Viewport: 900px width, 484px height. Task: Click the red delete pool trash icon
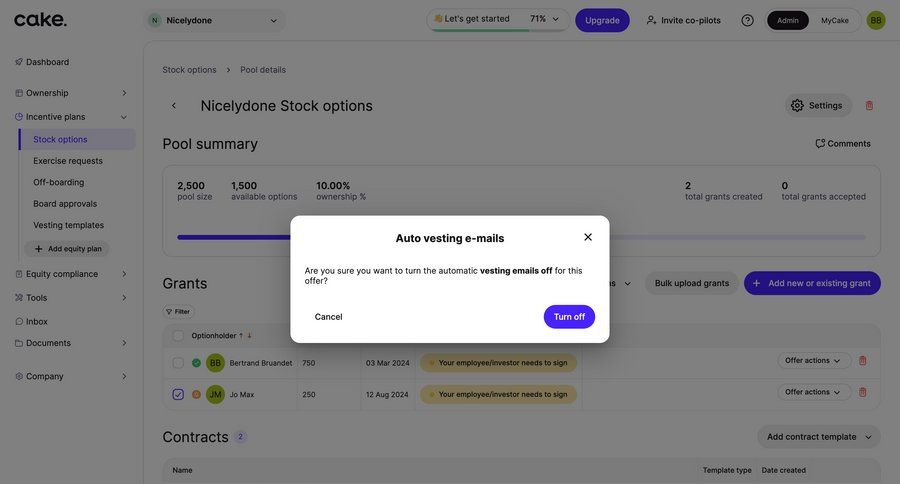[869, 105]
